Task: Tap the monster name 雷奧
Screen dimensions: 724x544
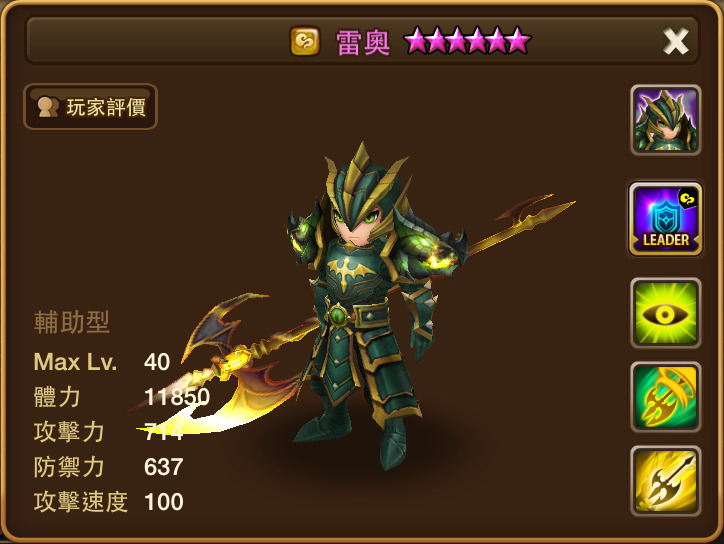Action: [x=363, y=42]
